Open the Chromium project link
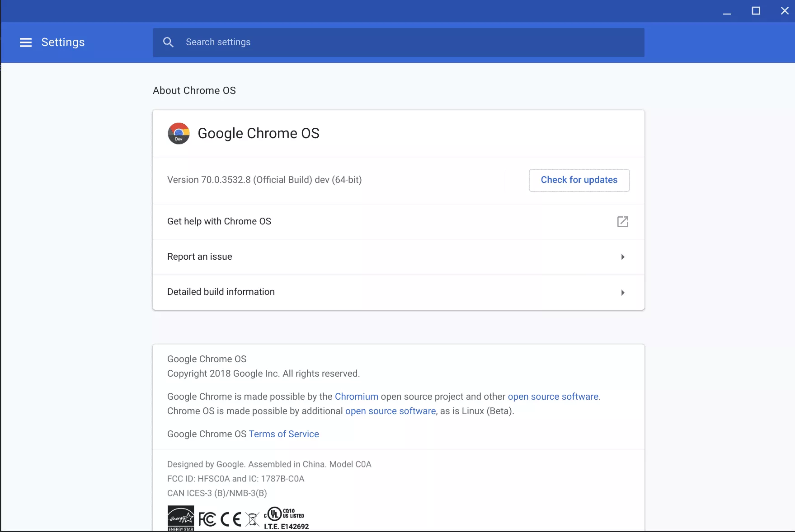 tap(356, 397)
